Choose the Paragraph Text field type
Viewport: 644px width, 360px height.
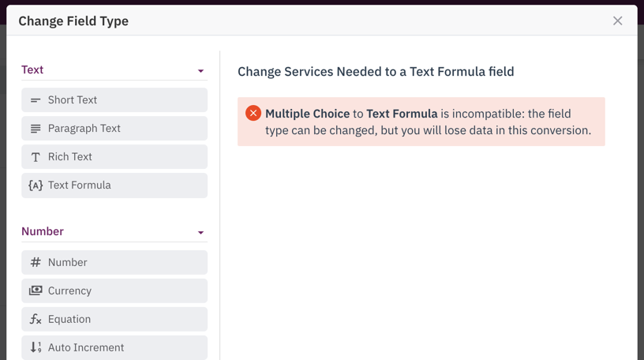(x=114, y=128)
